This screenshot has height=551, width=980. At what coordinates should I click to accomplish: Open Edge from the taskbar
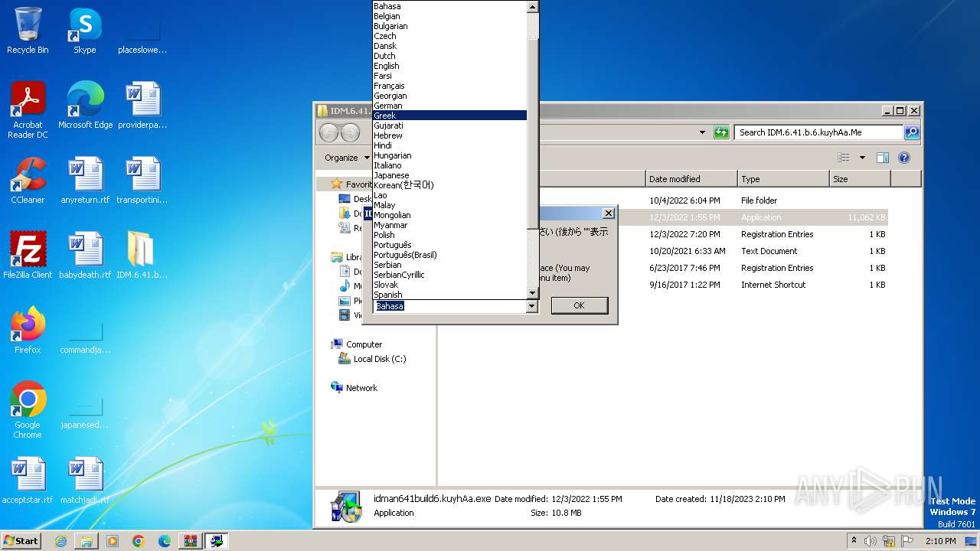[165, 541]
